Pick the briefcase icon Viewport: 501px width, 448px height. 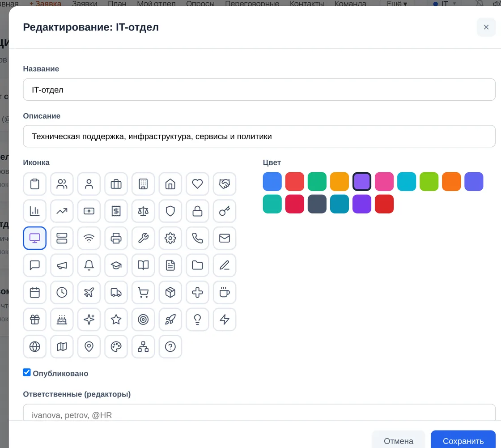116,184
